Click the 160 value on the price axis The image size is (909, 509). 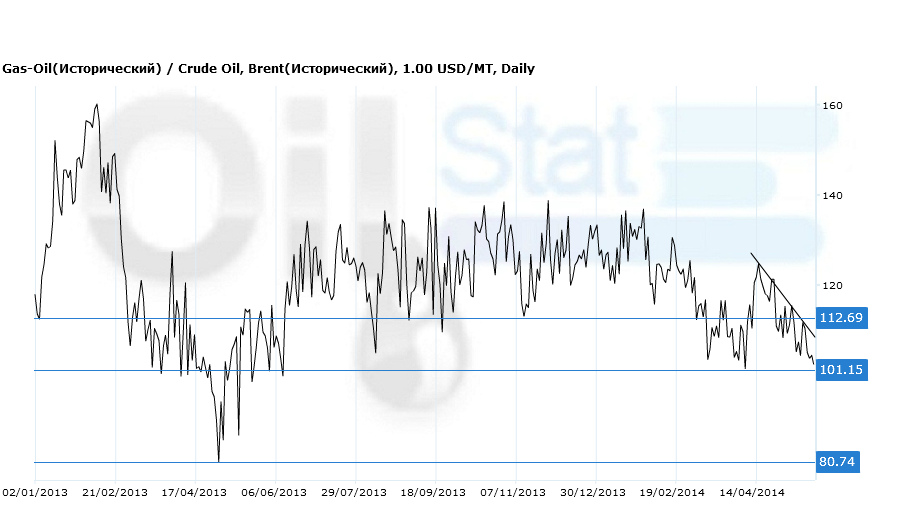click(x=832, y=106)
